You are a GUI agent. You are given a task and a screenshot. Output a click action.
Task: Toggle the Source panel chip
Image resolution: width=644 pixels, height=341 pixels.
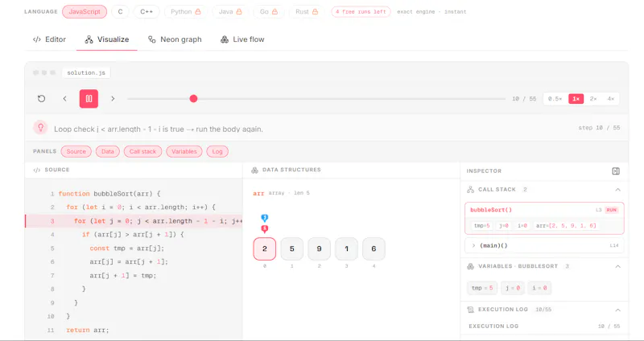(76, 151)
